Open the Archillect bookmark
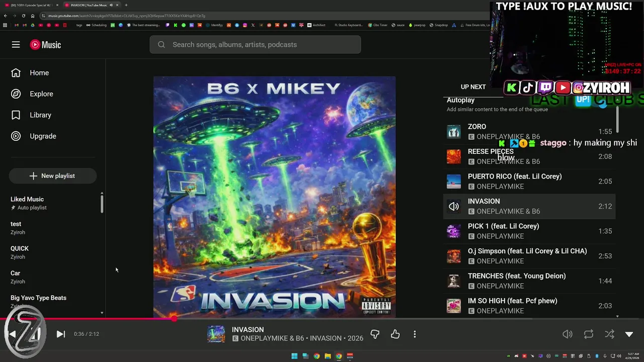644x362 pixels. [316, 25]
